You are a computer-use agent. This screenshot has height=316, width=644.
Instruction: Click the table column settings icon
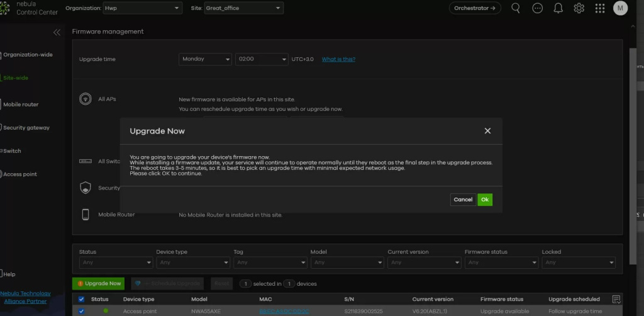616,299
